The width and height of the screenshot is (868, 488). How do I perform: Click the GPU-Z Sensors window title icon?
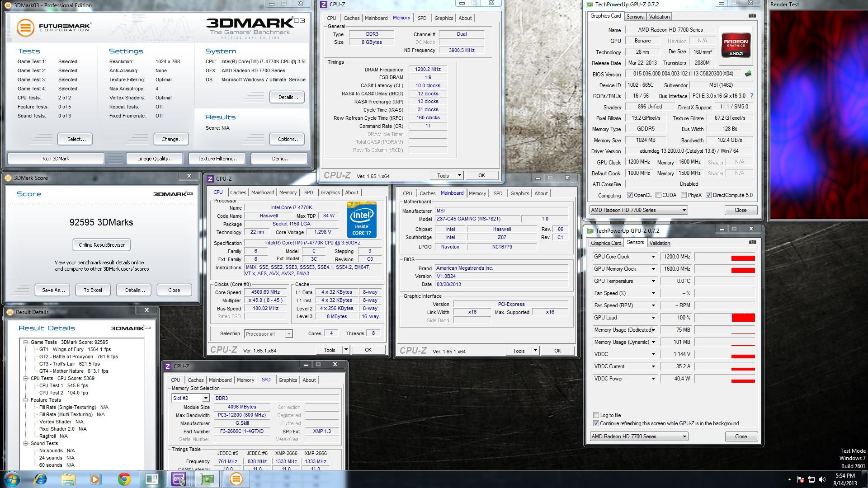(590, 231)
